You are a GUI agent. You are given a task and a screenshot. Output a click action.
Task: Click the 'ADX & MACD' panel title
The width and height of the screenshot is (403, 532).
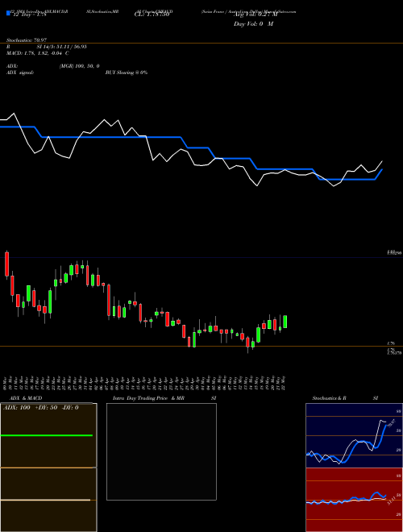[26, 398]
